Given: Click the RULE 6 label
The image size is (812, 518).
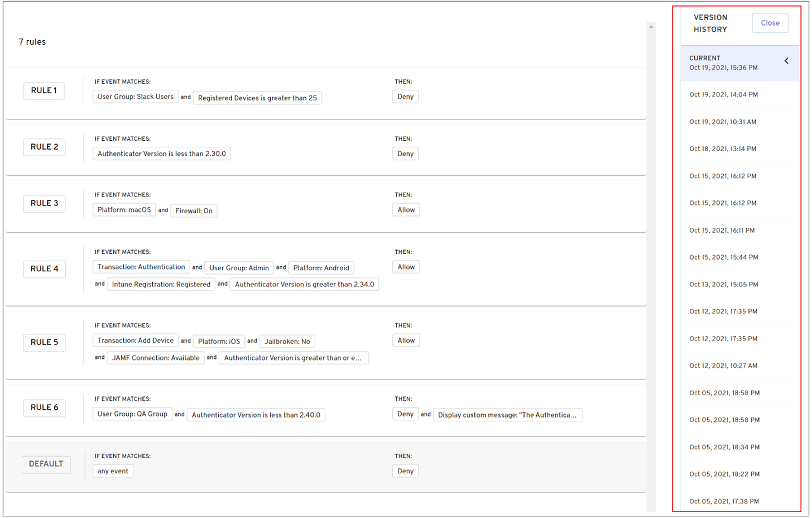Looking at the screenshot, I should coord(45,408).
